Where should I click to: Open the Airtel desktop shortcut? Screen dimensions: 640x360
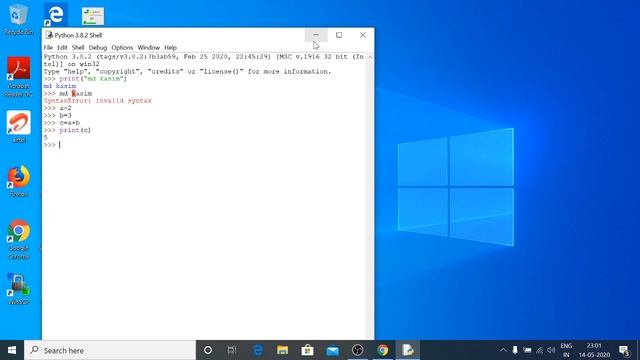[x=18, y=127]
